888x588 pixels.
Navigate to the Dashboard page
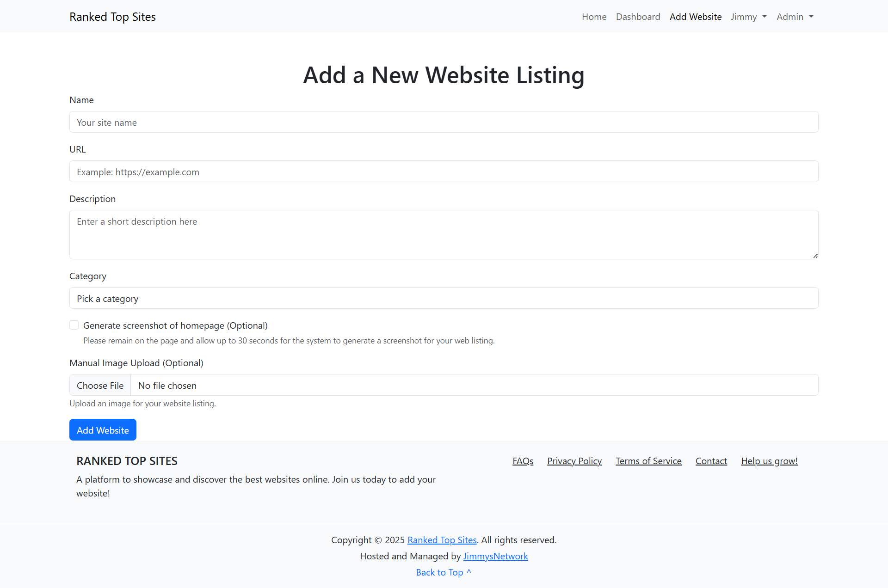[638, 17]
